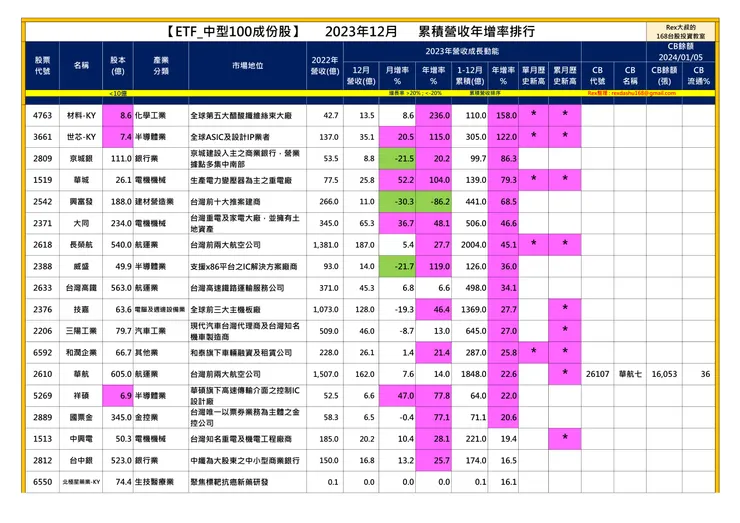Select the CB餘額(張) column header
Screen dimensions: 740x523
[x=664, y=76]
